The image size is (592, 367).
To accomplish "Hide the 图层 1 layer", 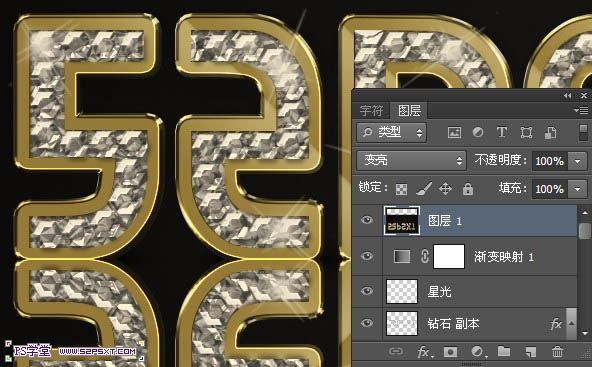I will tap(367, 220).
